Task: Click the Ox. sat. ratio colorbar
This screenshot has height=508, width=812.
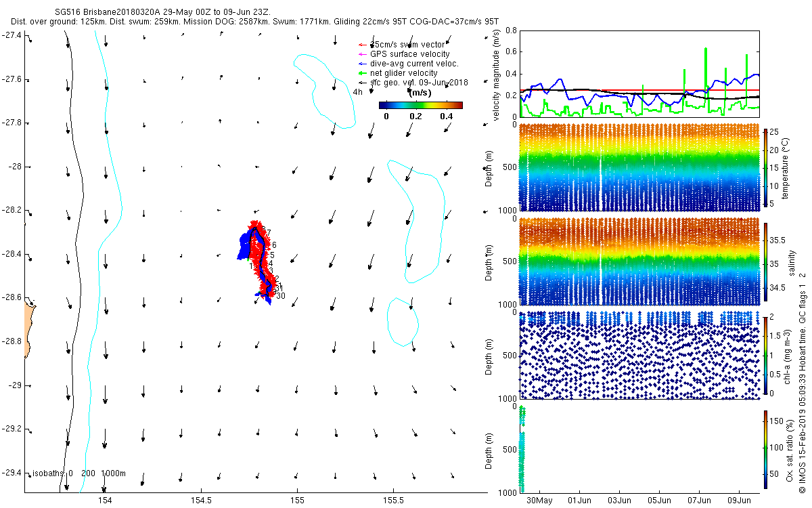Action: [x=766, y=449]
